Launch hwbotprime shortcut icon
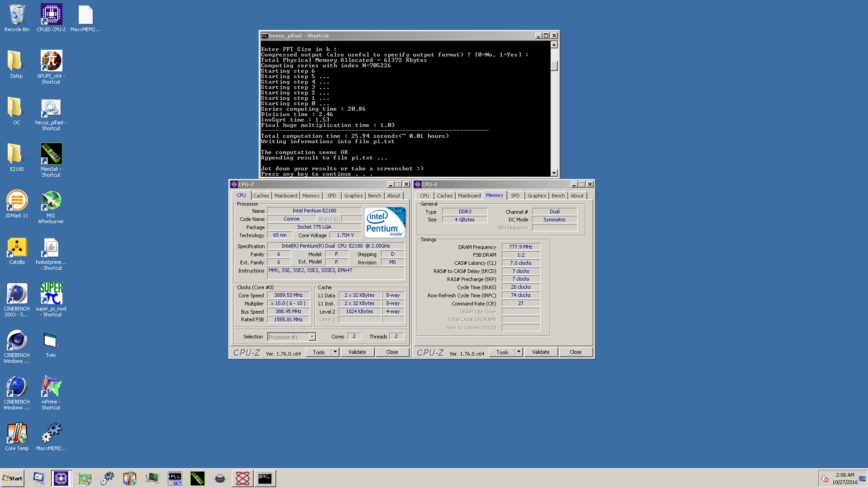Viewport: 868px width, 488px height. click(x=51, y=253)
